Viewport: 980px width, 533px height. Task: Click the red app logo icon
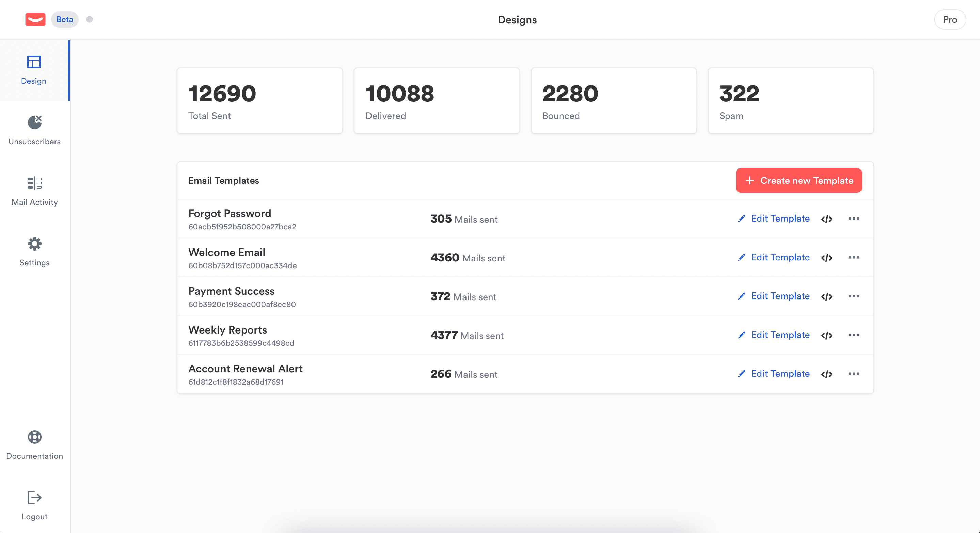[35, 19]
